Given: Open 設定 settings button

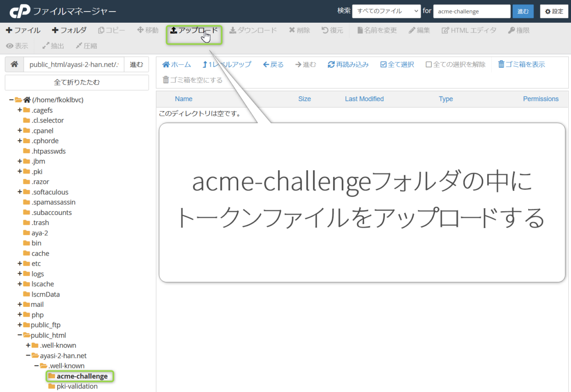Looking at the screenshot, I should (x=554, y=11).
